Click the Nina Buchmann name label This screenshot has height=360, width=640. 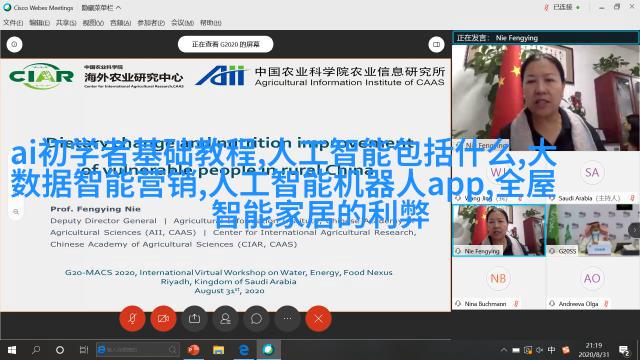coord(485,304)
